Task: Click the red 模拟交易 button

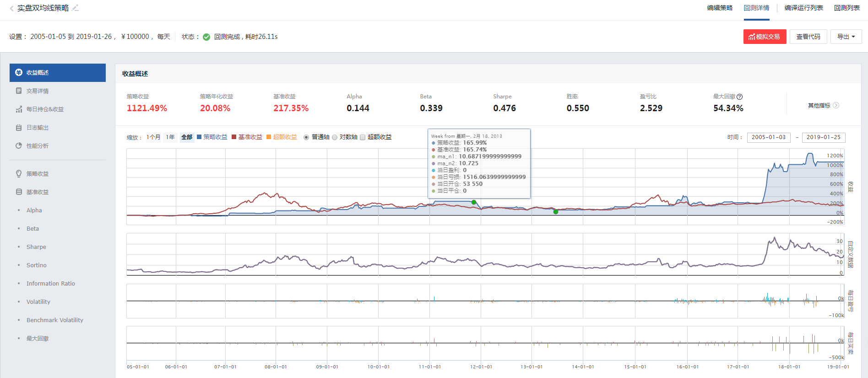Action: (765, 37)
